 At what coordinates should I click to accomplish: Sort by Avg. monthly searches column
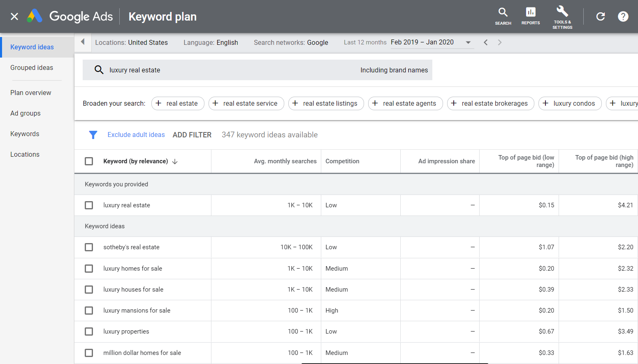285,161
